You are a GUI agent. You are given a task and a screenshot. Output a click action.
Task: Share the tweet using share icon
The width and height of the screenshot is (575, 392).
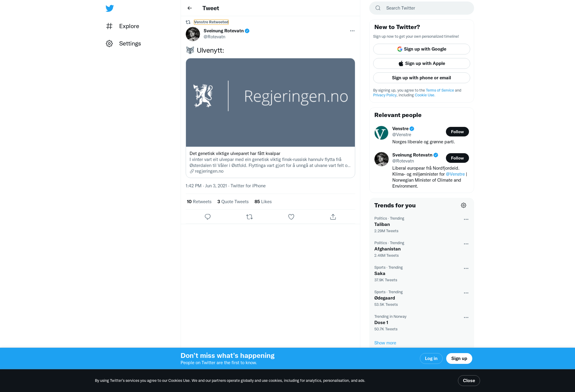(x=333, y=217)
